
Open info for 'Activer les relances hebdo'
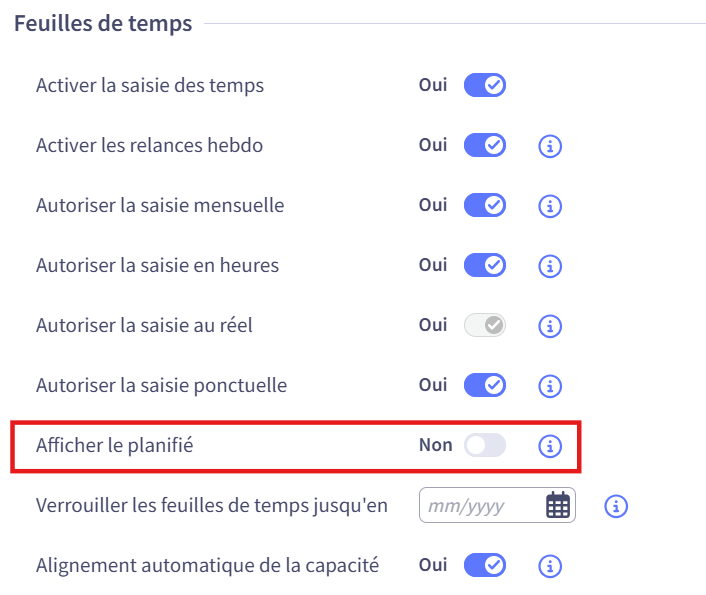pos(549,146)
